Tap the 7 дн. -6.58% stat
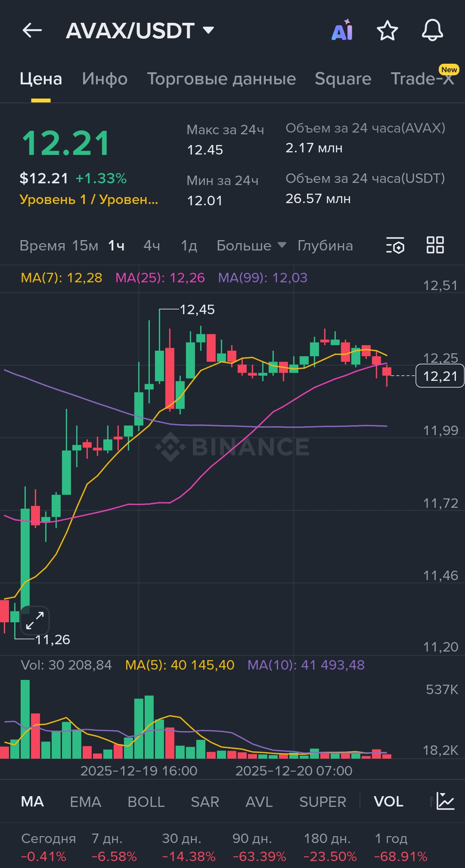465x868 pixels. click(114, 847)
